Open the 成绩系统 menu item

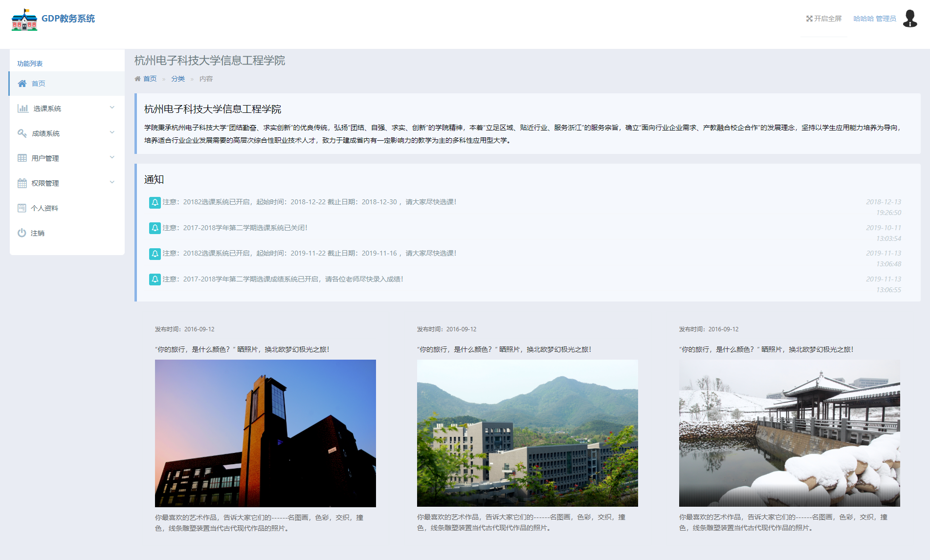[67, 133]
